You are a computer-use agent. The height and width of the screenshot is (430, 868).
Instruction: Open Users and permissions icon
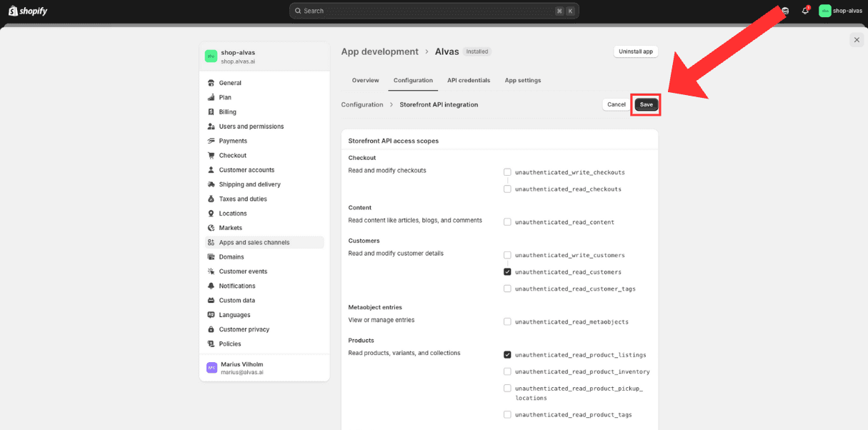click(211, 126)
